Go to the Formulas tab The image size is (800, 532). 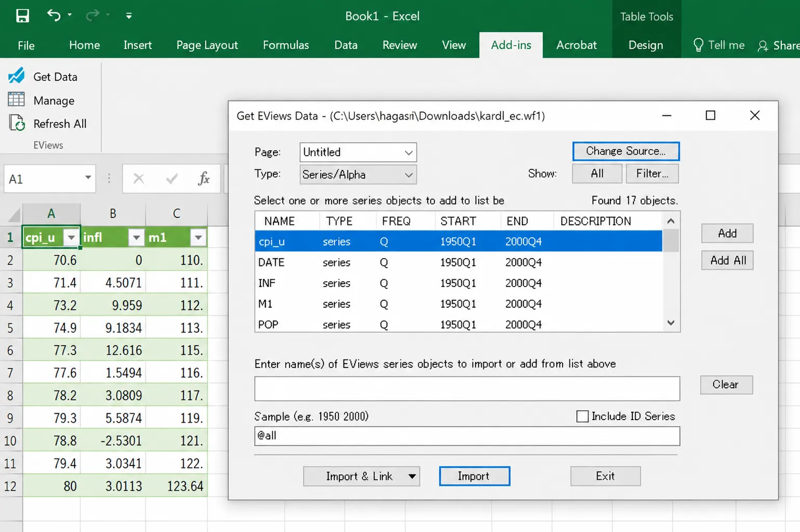click(x=286, y=45)
